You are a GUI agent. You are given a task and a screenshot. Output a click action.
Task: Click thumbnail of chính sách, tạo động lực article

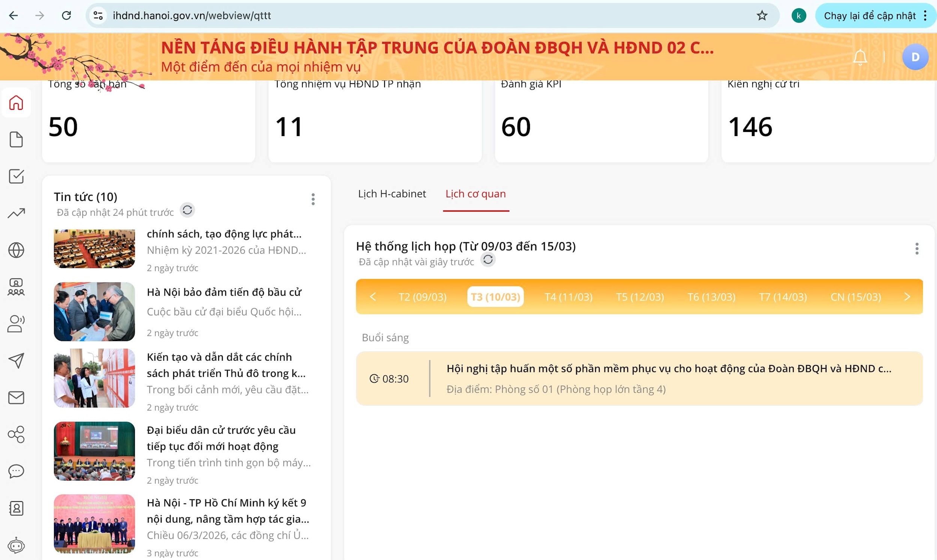(94, 249)
